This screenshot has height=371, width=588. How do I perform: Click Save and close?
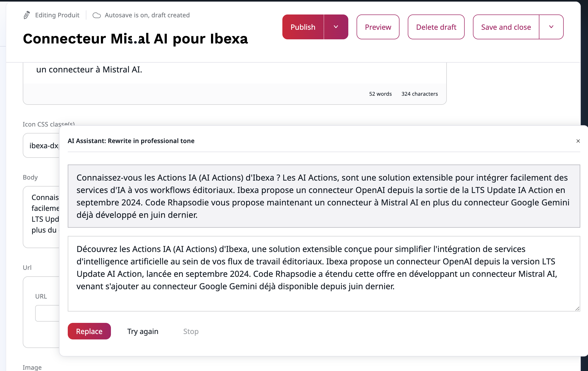tap(506, 27)
